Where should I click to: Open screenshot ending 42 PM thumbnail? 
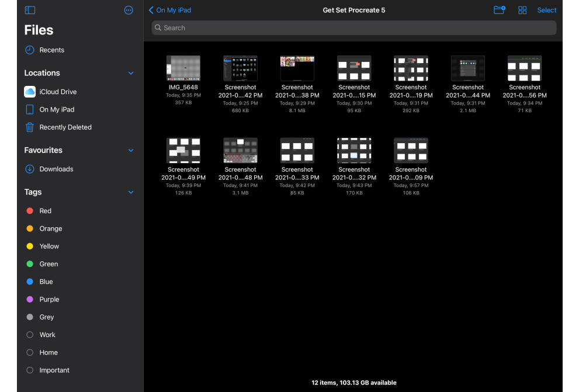[x=240, y=68]
